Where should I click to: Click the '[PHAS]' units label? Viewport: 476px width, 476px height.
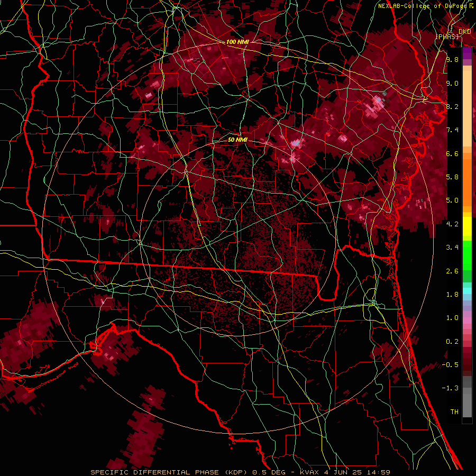pos(447,36)
